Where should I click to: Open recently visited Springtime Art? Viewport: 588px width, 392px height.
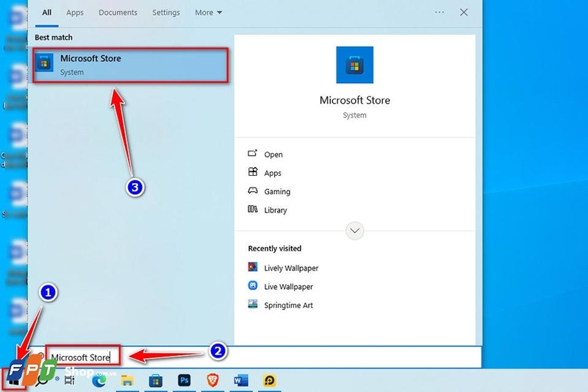[281, 305]
